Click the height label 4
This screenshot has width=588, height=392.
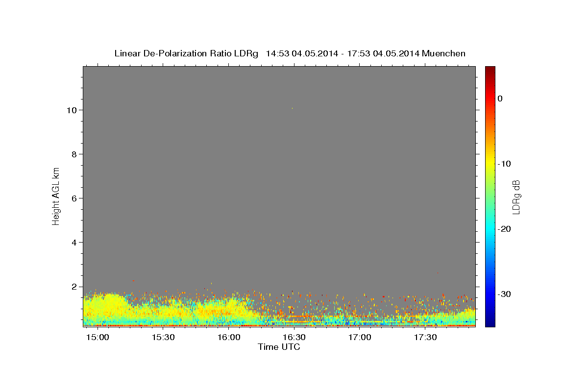(x=75, y=243)
